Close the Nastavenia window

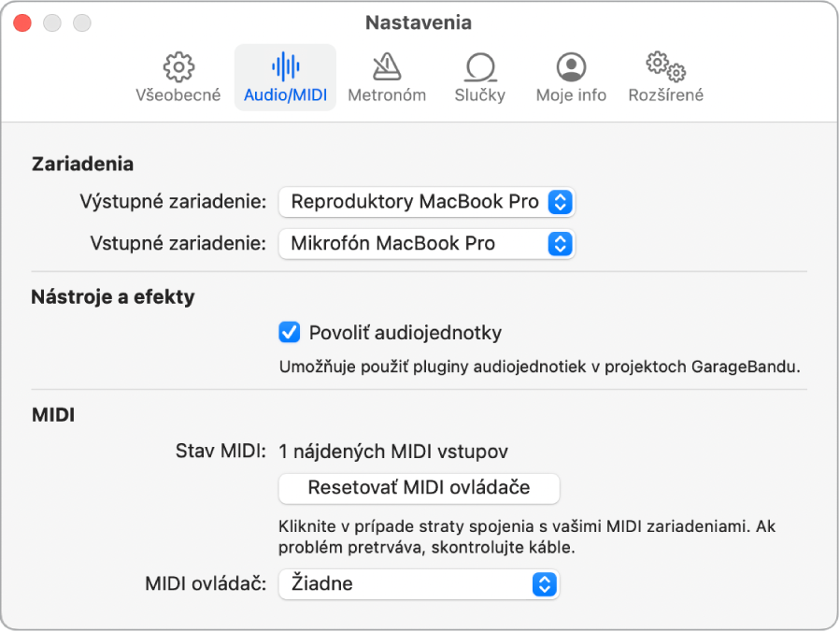pos(21,22)
